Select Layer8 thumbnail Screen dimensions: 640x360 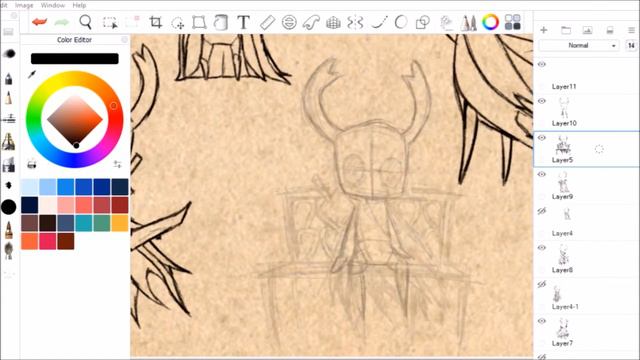coord(564,255)
